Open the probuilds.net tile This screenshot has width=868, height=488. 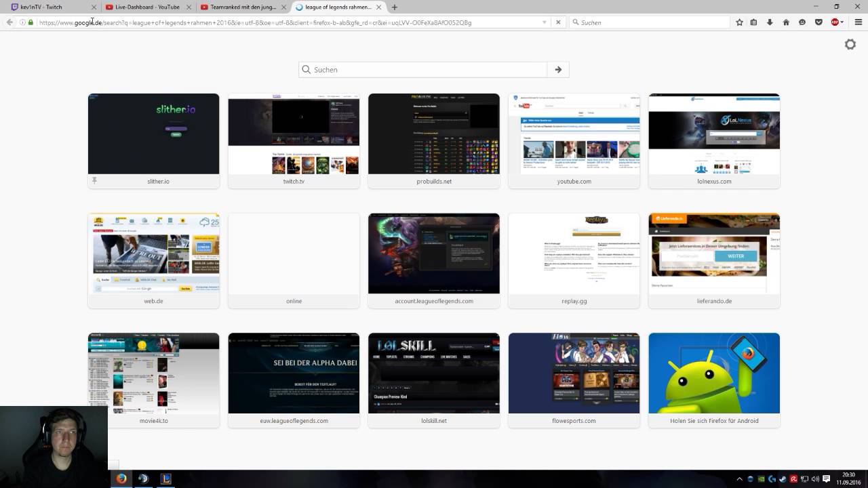(x=434, y=141)
